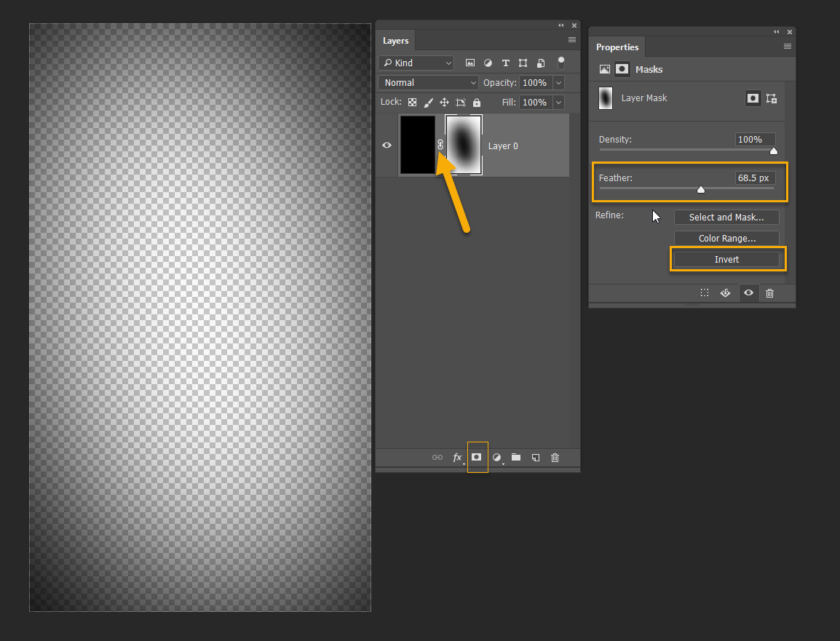This screenshot has width=840, height=641.
Task: Switch to the Properties tab
Action: pos(617,47)
